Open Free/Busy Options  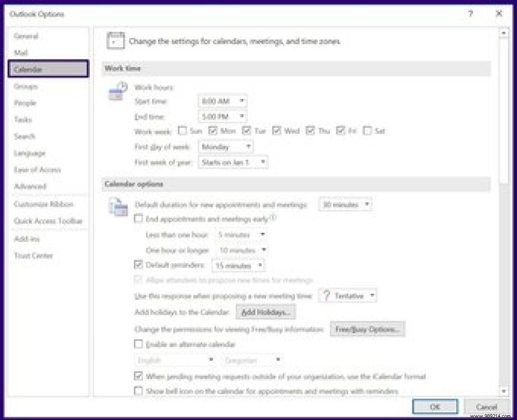click(x=367, y=329)
